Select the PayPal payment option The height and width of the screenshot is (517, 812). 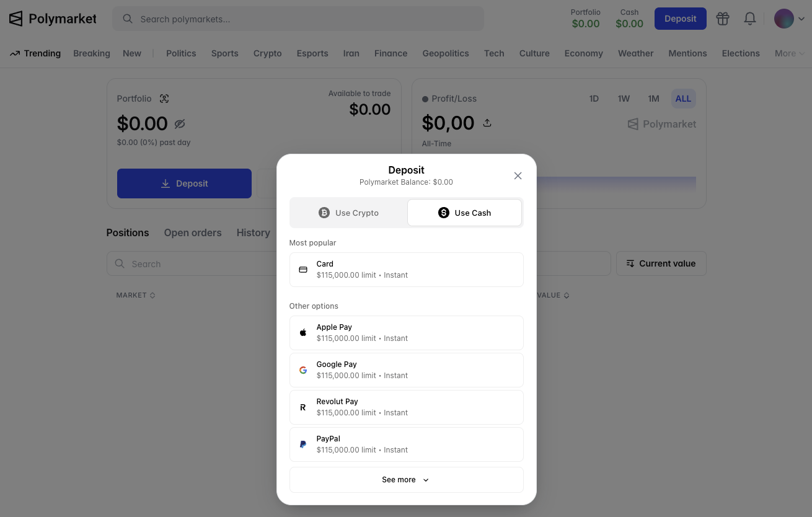[x=406, y=444]
